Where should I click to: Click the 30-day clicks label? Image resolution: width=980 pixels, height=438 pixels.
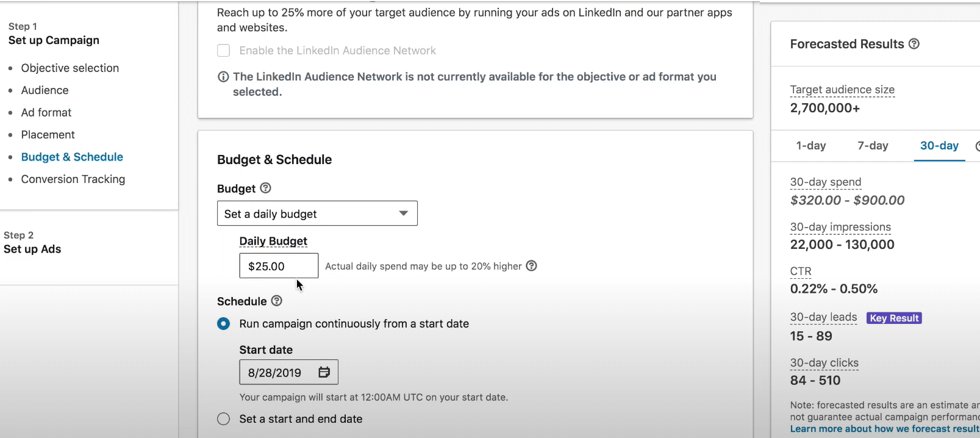point(824,363)
